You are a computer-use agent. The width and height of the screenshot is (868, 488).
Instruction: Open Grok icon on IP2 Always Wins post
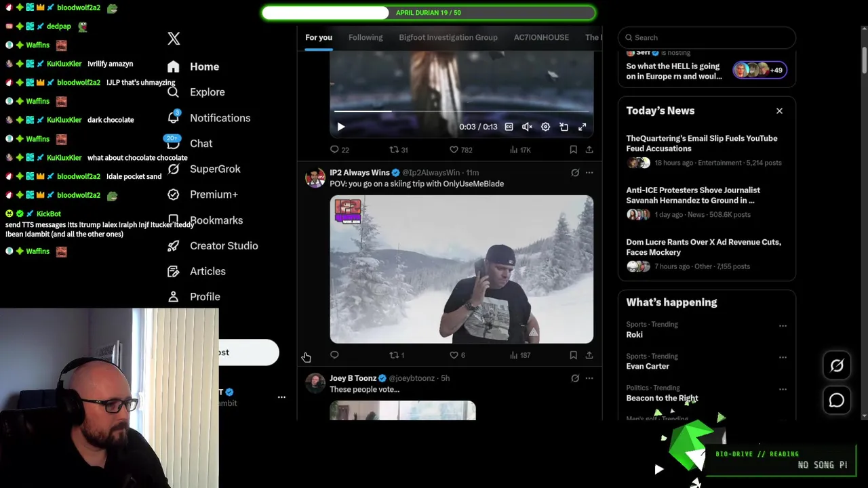(575, 173)
